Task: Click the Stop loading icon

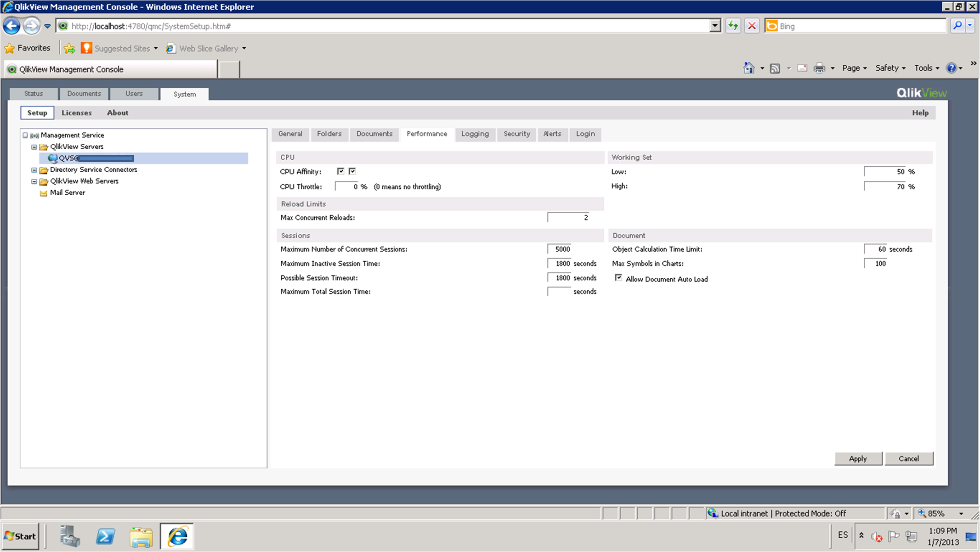Action: [x=752, y=26]
